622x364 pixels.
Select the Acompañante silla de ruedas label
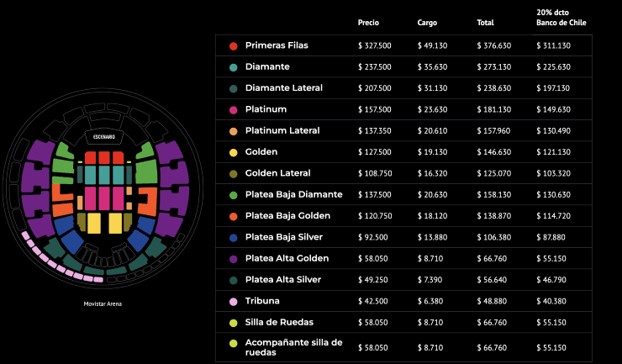[293, 347]
